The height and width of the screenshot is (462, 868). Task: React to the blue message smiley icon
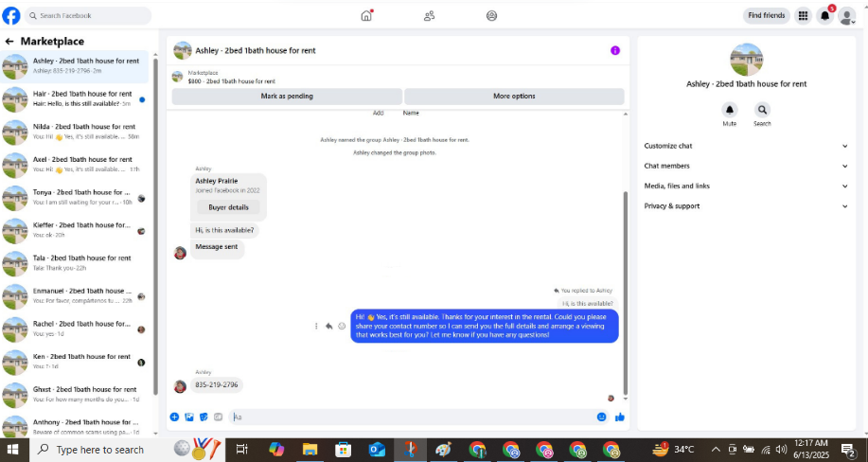pyautogui.click(x=342, y=327)
